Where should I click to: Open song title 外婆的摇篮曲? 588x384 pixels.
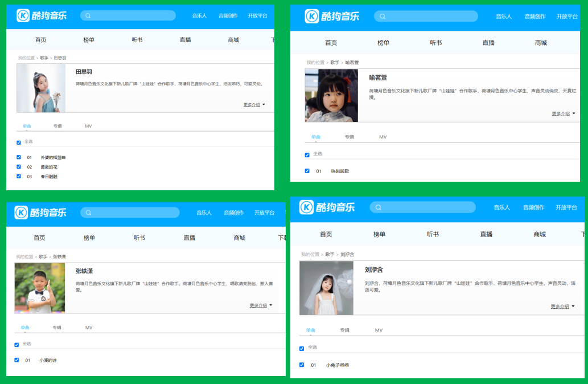pyautogui.click(x=53, y=157)
